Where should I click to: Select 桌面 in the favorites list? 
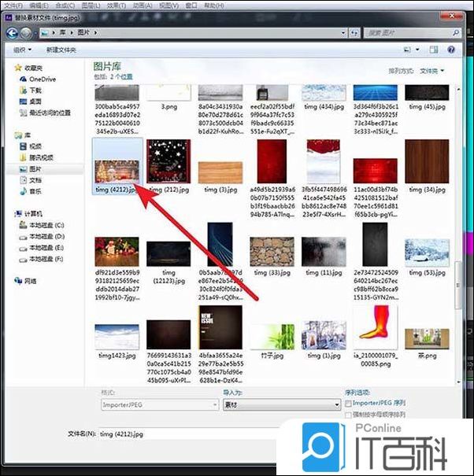(31, 101)
